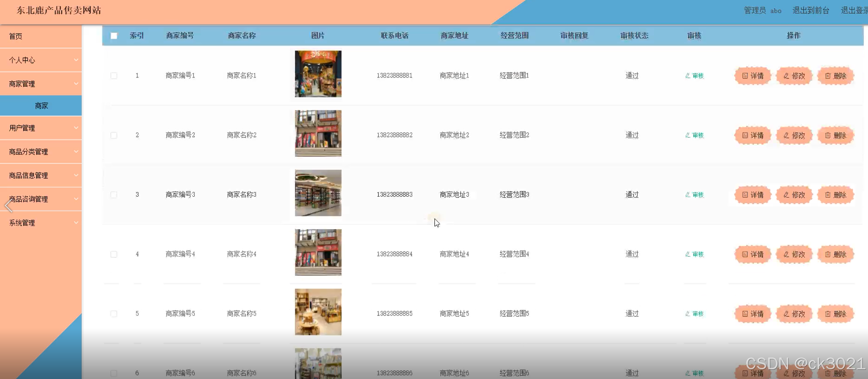This screenshot has height=379, width=868.
Task: Click the 联系电话 column header
Action: click(x=395, y=36)
